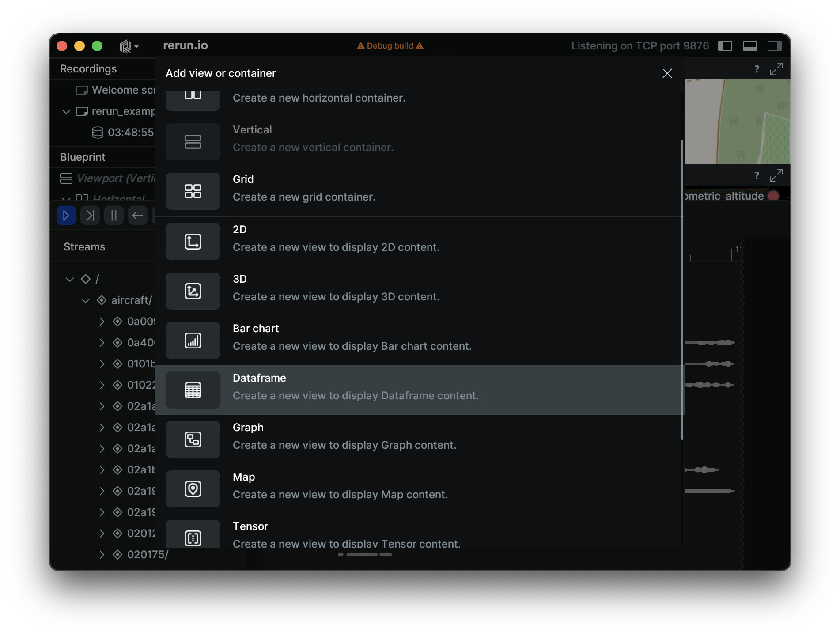Expand the 020175/ aircraft entity
Image resolution: width=840 pixels, height=636 pixels.
pyautogui.click(x=102, y=555)
